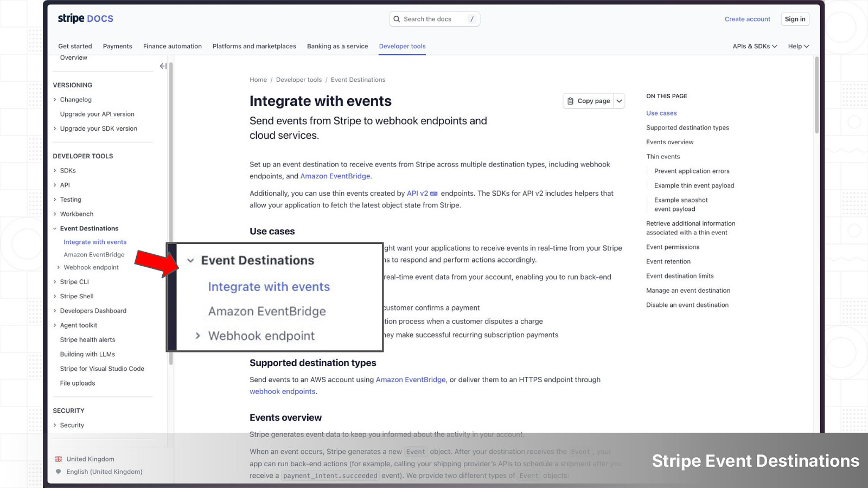Click the Stripe Docs logo
The width and height of the screenshot is (868, 488).
pos(85,18)
